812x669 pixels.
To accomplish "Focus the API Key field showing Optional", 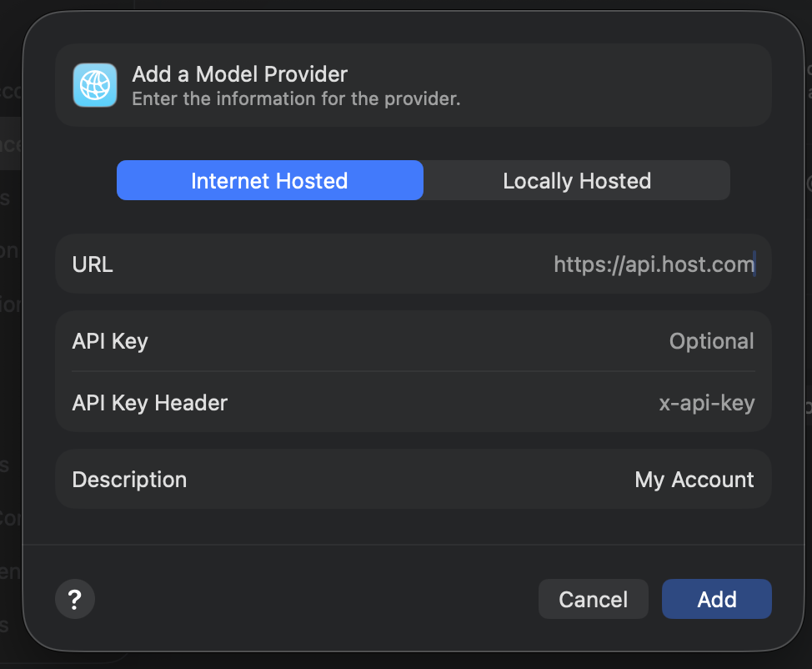I will [x=711, y=341].
